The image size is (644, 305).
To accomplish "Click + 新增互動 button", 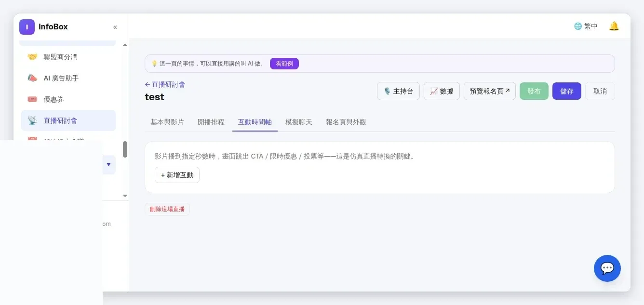I will [177, 175].
